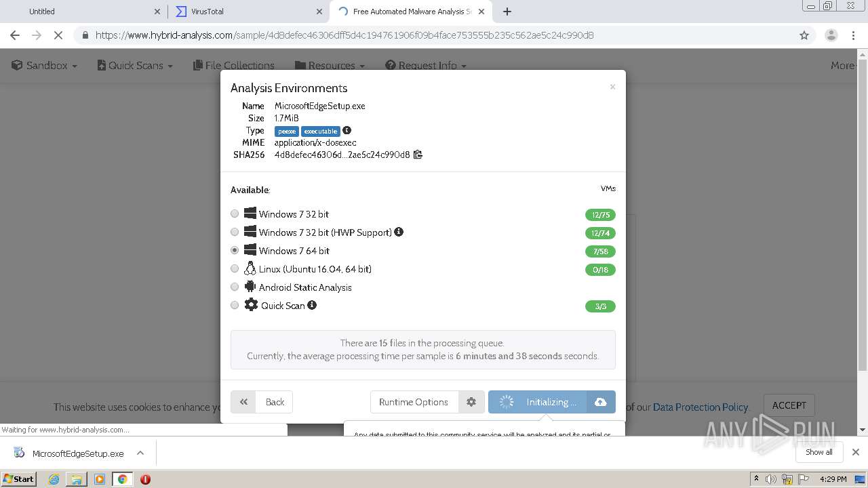This screenshot has width=868, height=488.
Task: Click the peexe type tag
Action: click(286, 131)
